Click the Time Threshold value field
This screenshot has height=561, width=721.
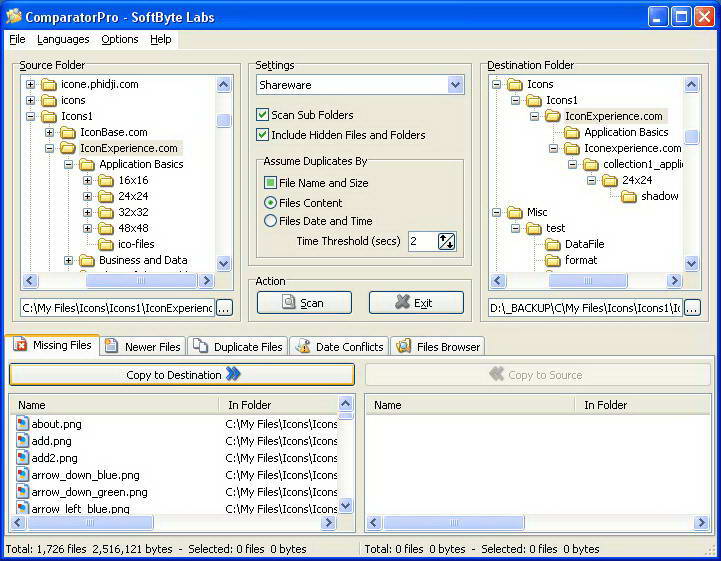click(422, 241)
